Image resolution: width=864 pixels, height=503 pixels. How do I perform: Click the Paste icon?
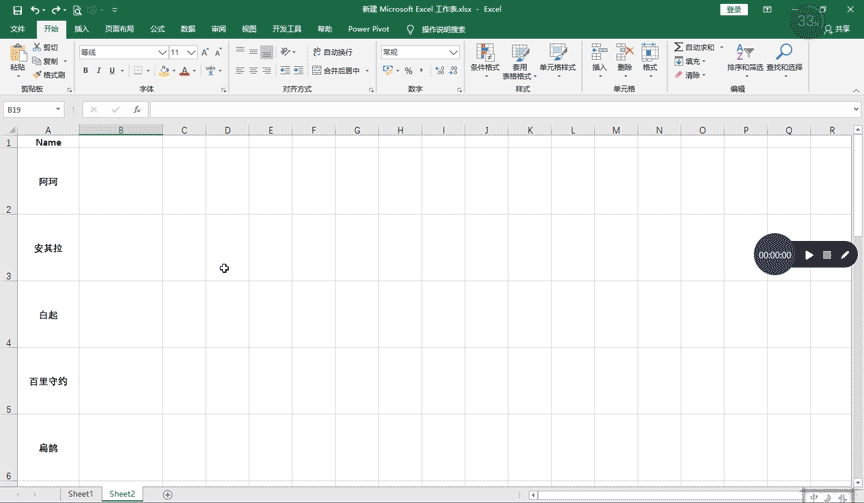[x=18, y=53]
